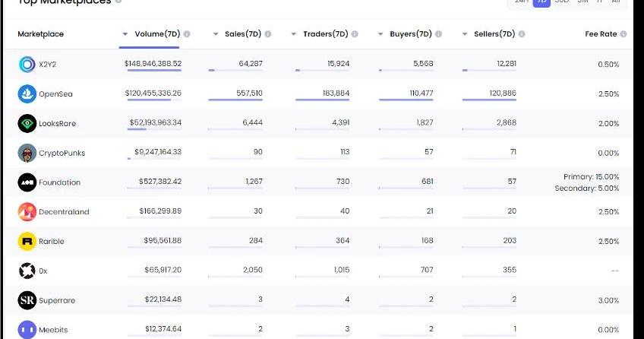644x339 pixels.
Task: Click the Decentraland logo icon
Action: pos(27,211)
